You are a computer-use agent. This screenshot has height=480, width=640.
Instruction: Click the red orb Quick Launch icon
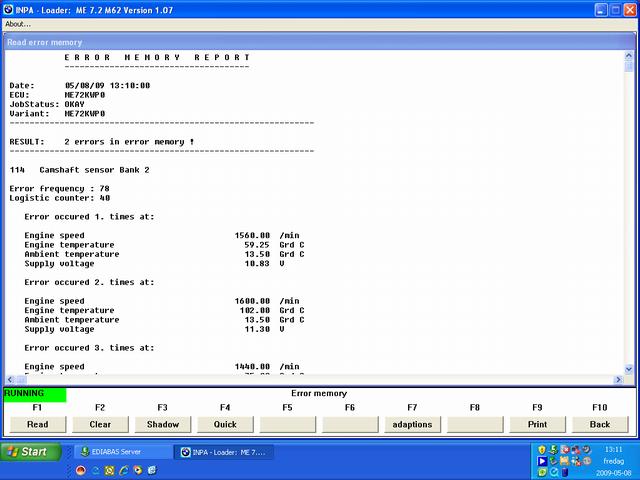[x=80, y=470]
